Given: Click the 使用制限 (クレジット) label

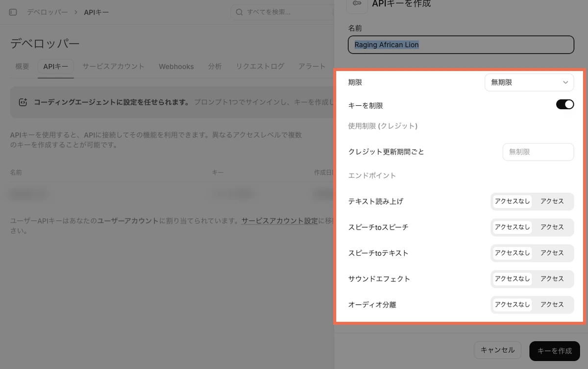Looking at the screenshot, I should coord(383,126).
